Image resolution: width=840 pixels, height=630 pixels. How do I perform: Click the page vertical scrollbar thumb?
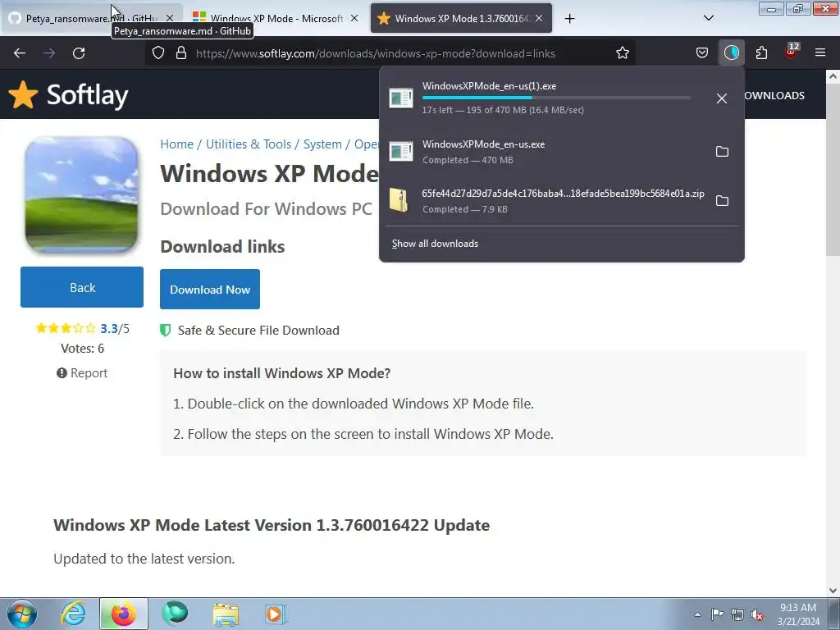click(x=833, y=169)
